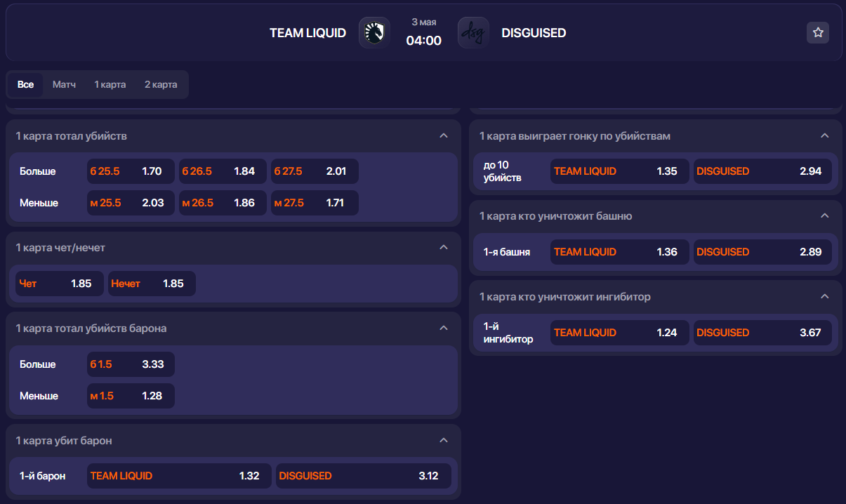Click Больше label in тотал убийств
Viewport: 846px width, 504px height.
coord(38,171)
